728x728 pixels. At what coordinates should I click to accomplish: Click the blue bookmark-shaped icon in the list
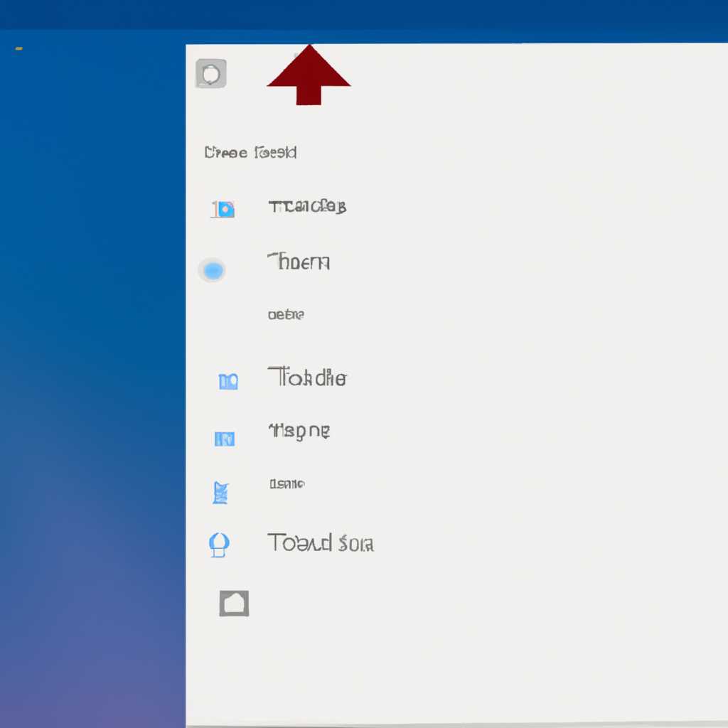point(220,493)
